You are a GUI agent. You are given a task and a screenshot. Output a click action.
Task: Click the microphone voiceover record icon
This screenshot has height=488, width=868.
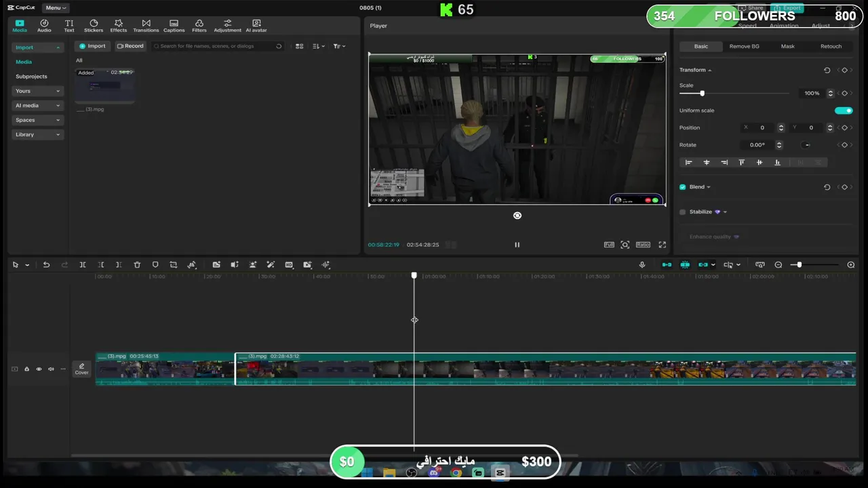[x=642, y=265]
